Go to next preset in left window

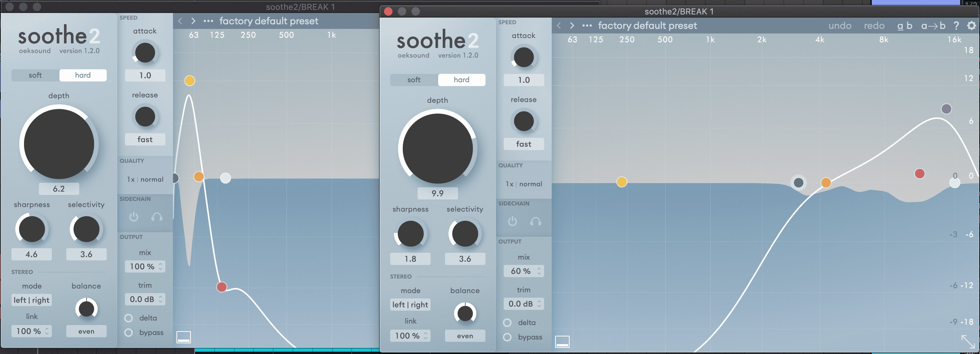click(x=193, y=21)
